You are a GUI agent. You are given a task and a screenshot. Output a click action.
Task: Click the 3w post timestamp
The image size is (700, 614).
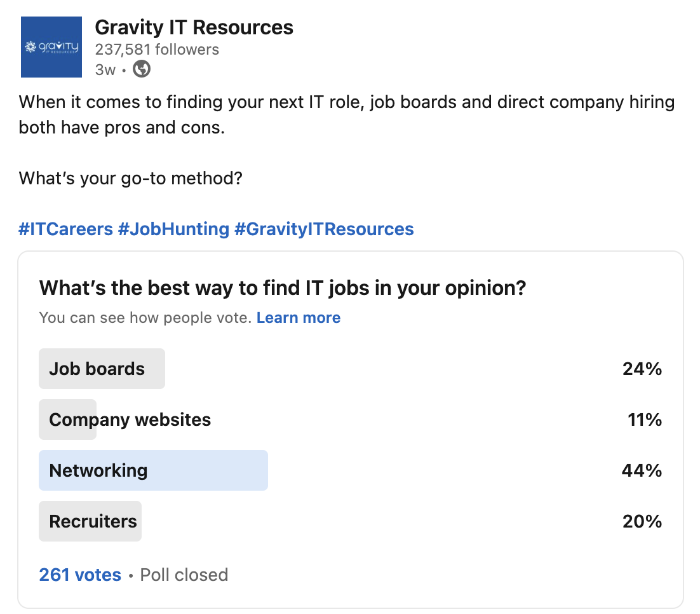(105, 70)
